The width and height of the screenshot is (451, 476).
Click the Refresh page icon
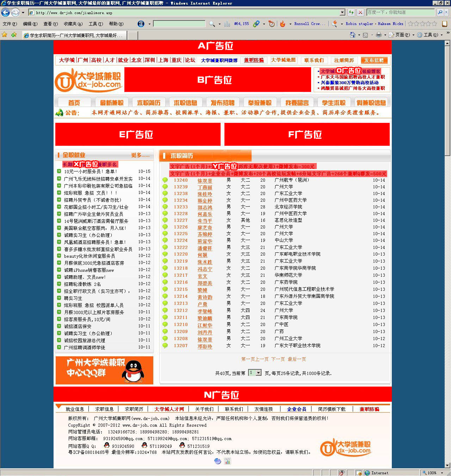coord(351,12)
